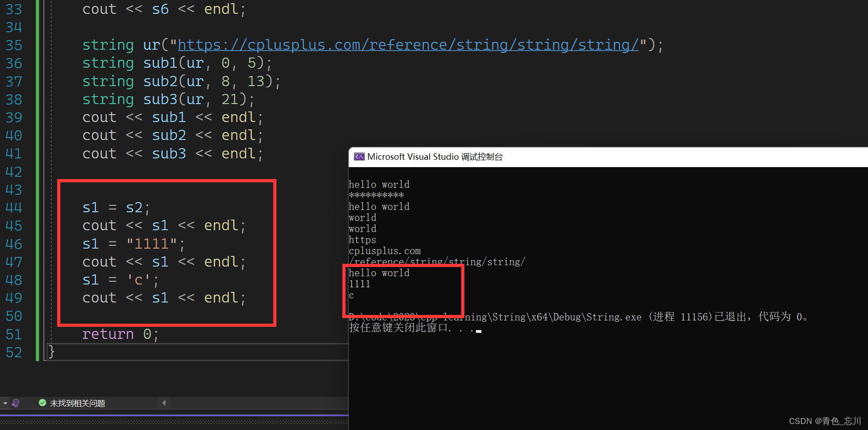
Task: Click the '1111' console output line
Action: [359, 284]
